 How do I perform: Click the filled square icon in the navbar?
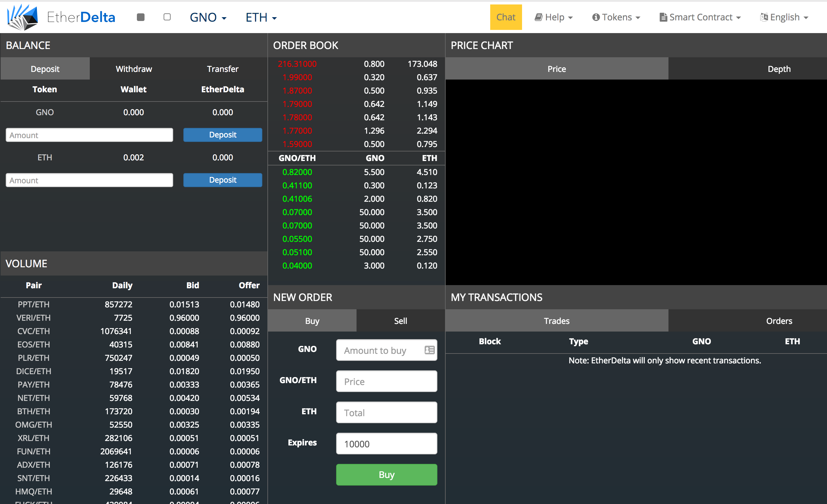pos(141,17)
